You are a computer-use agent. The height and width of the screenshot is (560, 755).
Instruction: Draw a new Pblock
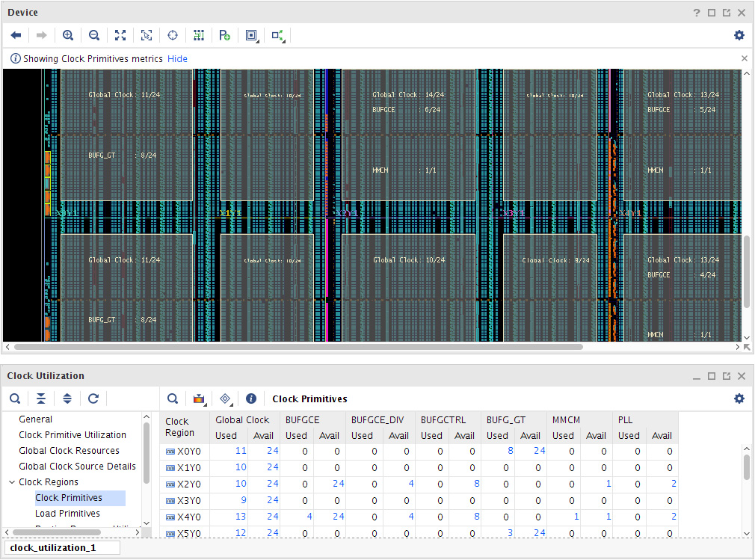tap(225, 35)
